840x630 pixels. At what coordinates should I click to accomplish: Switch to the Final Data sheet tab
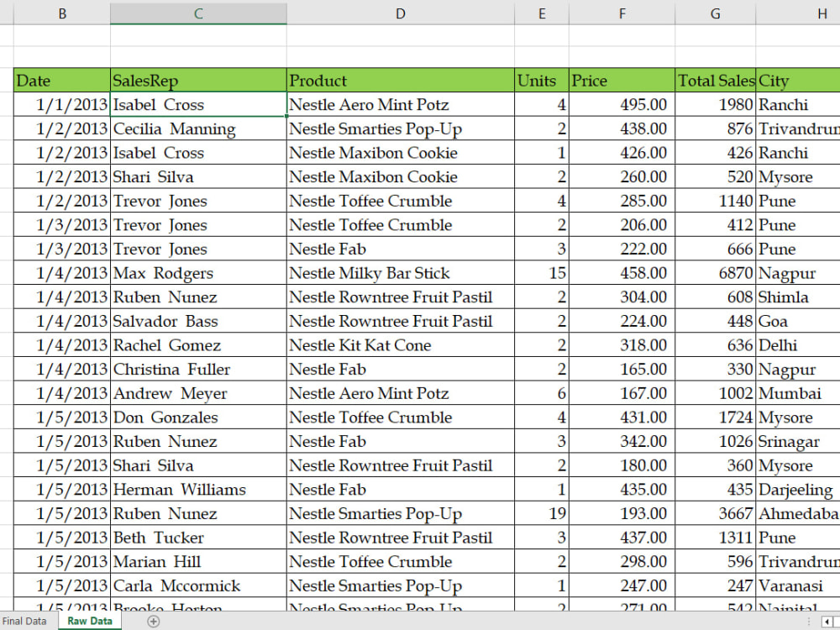click(x=24, y=621)
